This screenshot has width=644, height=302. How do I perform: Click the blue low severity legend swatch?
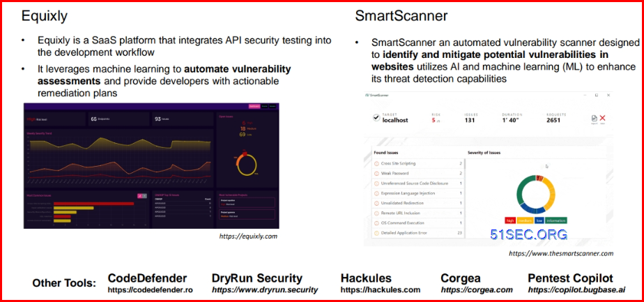[539, 220]
